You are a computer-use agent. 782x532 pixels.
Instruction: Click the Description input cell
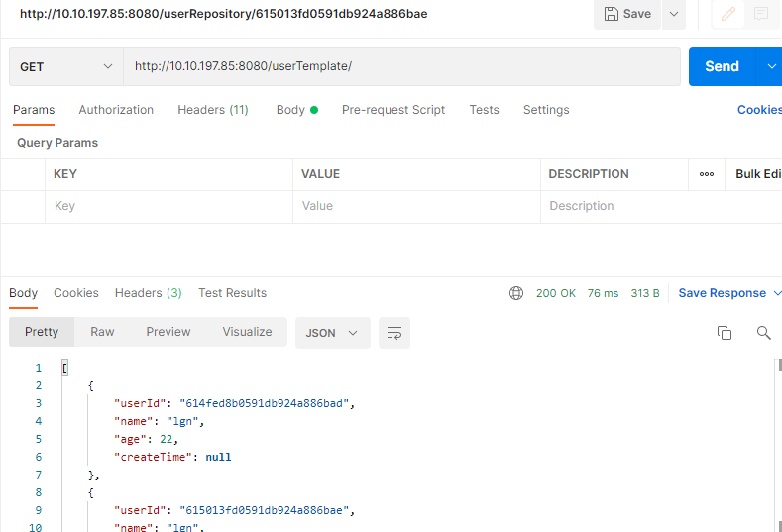tap(661, 206)
